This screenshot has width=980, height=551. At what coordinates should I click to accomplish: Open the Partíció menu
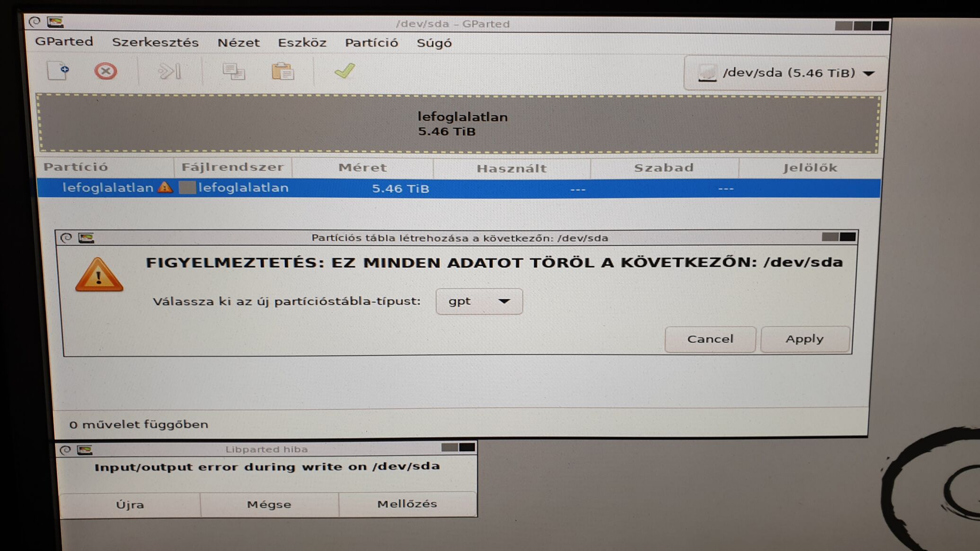[x=371, y=43]
